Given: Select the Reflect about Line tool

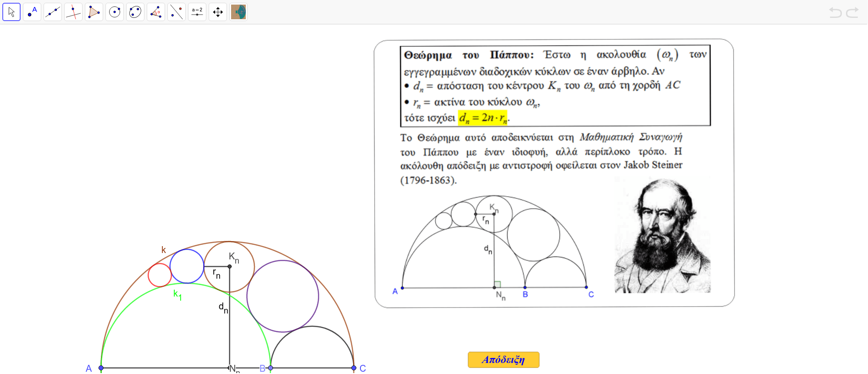Looking at the screenshot, I should (x=177, y=12).
